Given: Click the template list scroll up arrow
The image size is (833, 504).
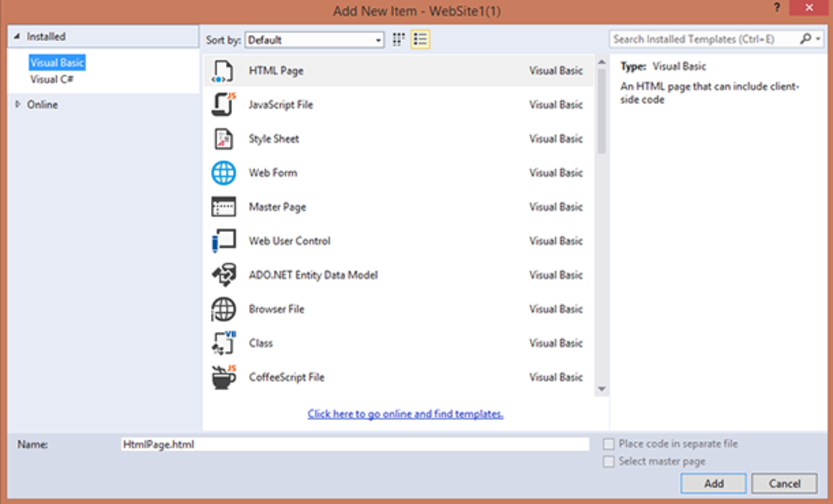Looking at the screenshot, I should pyautogui.click(x=601, y=62).
